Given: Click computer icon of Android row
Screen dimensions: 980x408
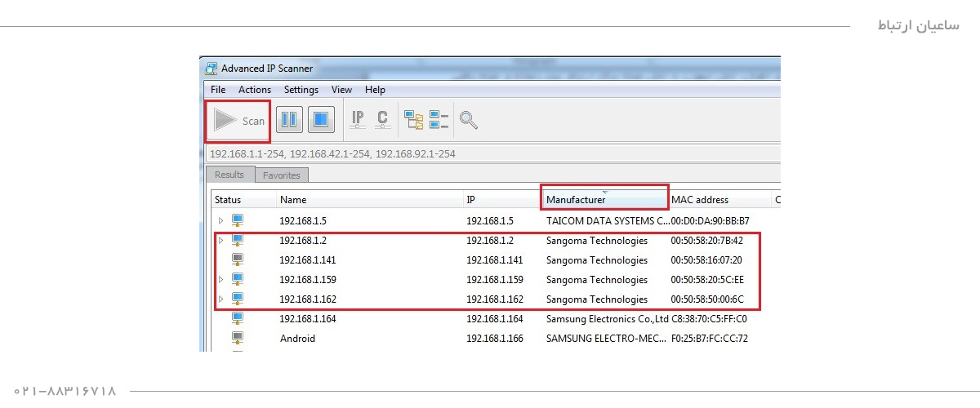Looking at the screenshot, I should (x=238, y=338).
